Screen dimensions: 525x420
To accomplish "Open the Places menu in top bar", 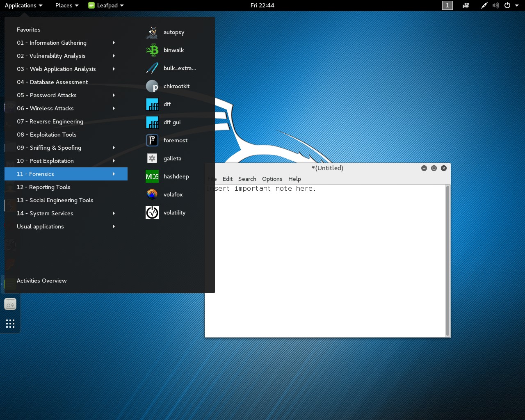I will pos(66,5).
